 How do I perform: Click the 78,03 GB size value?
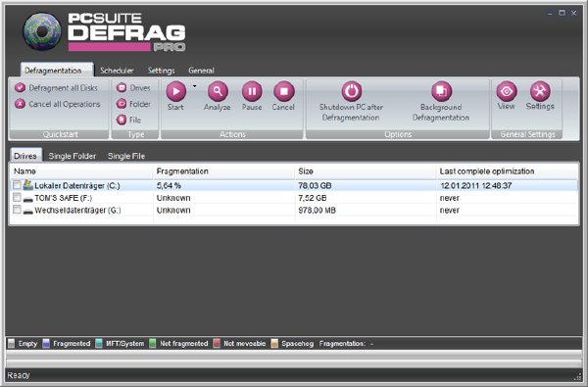click(x=315, y=185)
